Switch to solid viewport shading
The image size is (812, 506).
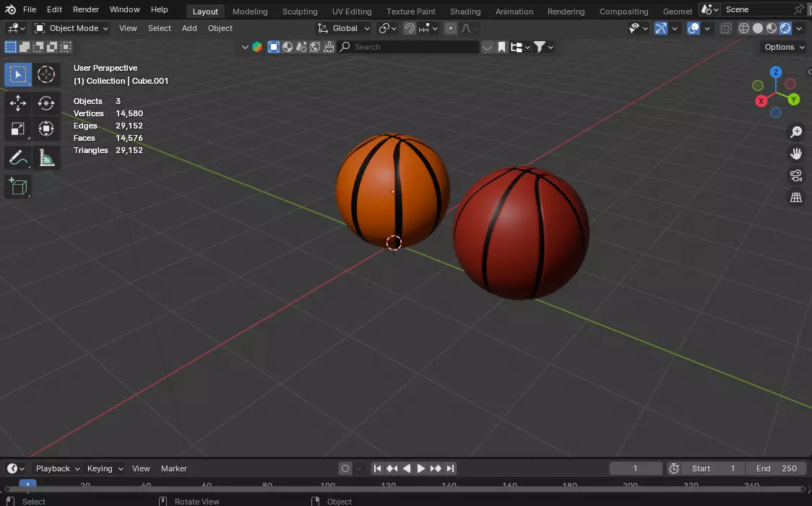pyautogui.click(x=758, y=28)
